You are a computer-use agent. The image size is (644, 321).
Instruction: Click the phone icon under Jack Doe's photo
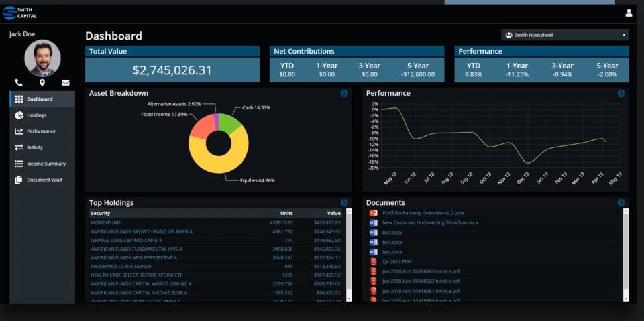(x=19, y=83)
